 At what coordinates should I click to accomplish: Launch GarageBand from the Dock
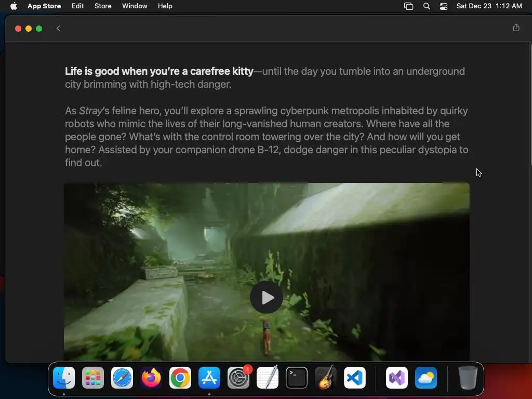point(326,378)
